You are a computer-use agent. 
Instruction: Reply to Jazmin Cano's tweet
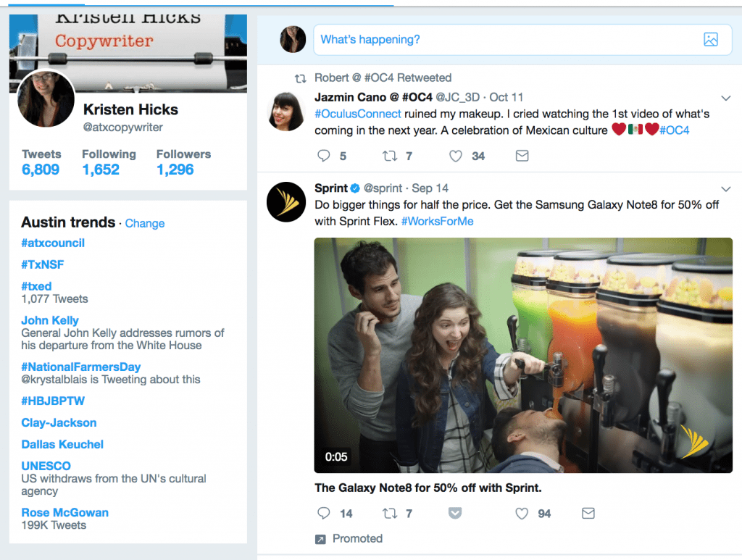click(323, 156)
